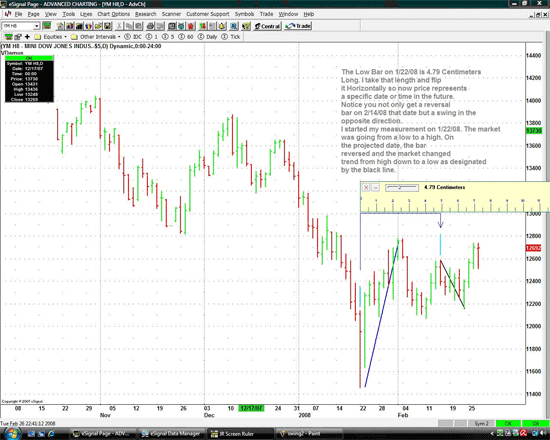The height and width of the screenshot is (440, 550).
Task: Click the alert bell icon
Action: (x=222, y=26)
